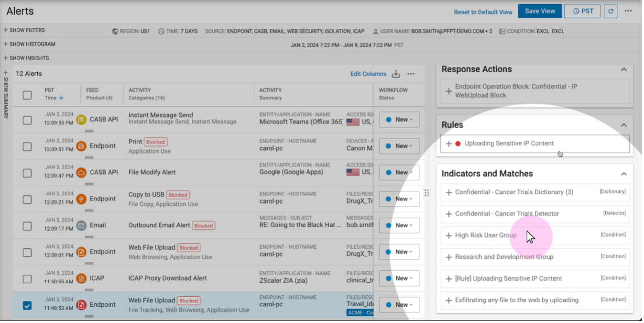Expand Uploading Sensitive IP Content rule
This screenshot has width=644, height=323.
448,144
